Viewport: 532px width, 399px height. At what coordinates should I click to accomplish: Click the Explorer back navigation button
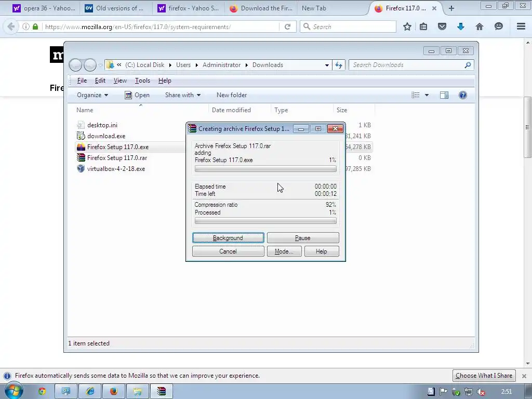tap(75, 65)
